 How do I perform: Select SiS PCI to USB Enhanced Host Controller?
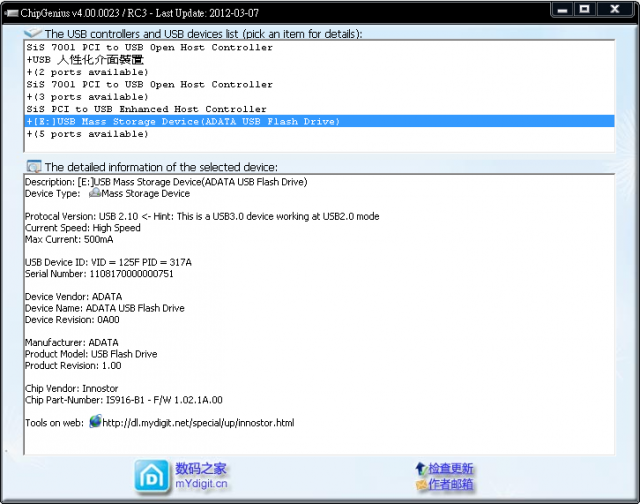tap(319, 109)
